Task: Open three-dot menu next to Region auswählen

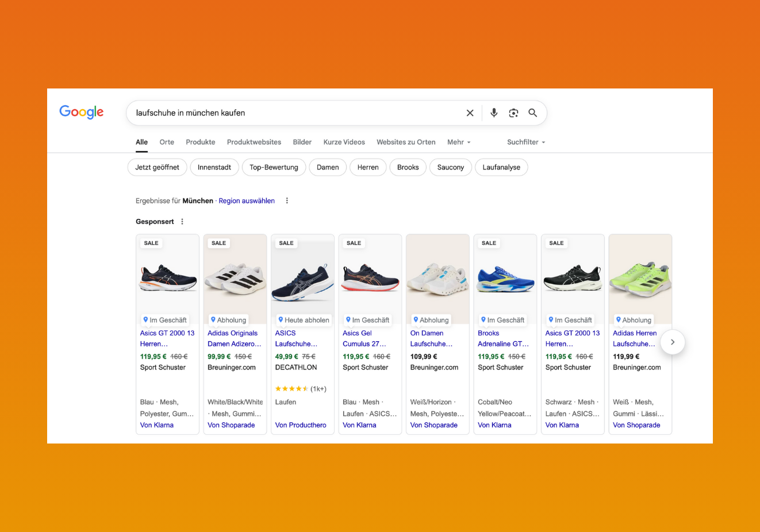Action: [287, 201]
